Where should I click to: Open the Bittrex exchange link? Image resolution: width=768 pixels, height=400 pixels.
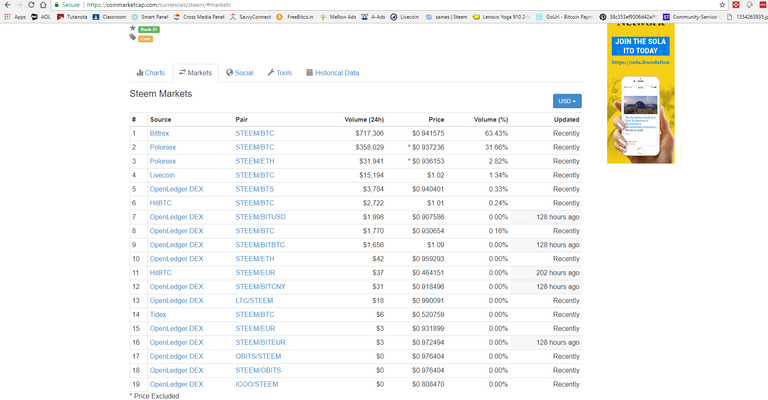159,133
